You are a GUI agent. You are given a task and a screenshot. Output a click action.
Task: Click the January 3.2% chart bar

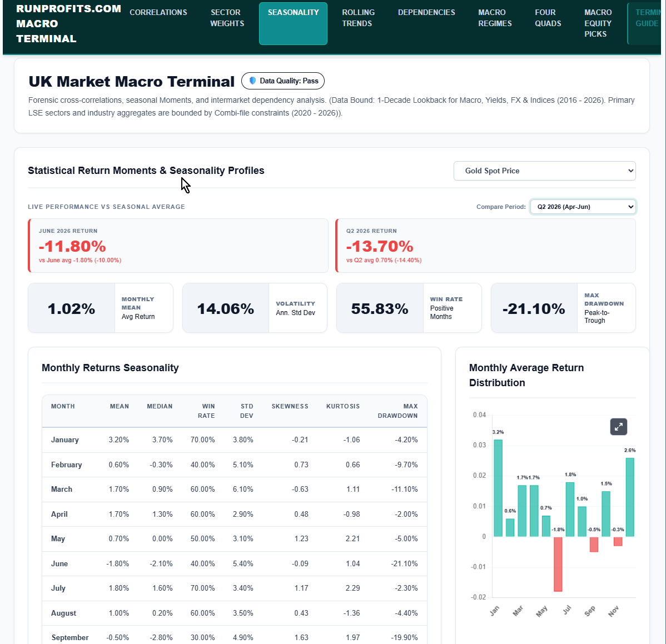pyautogui.click(x=498, y=488)
